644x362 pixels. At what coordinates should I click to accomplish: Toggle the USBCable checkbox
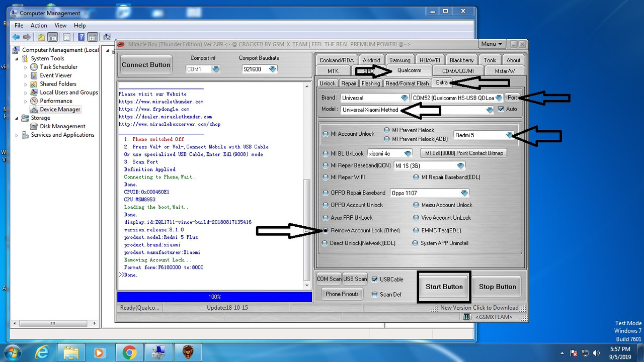point(374,279)
